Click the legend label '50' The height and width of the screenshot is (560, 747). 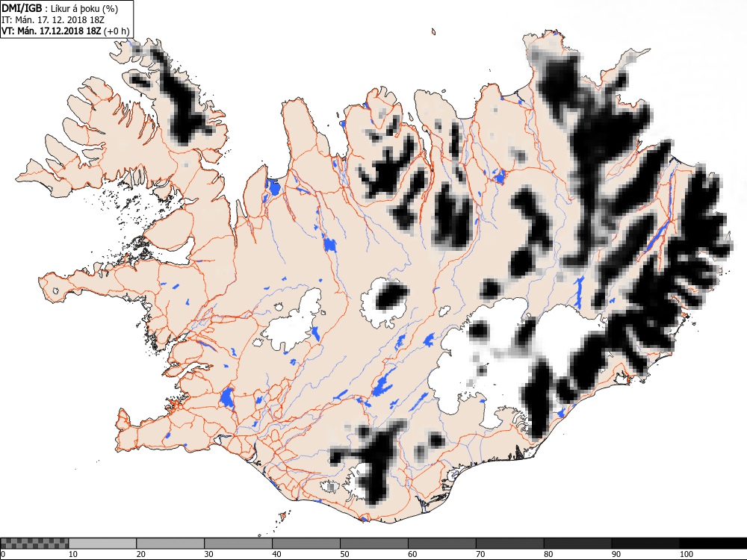(x=344, y=554)
